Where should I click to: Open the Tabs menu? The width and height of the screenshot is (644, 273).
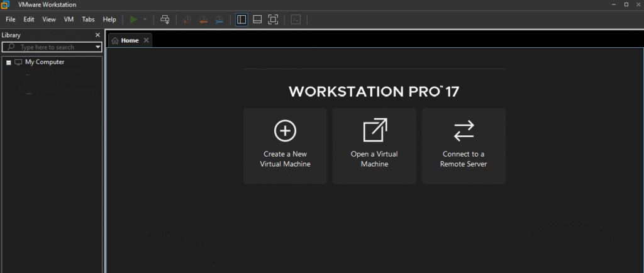(x=88, y=19)
